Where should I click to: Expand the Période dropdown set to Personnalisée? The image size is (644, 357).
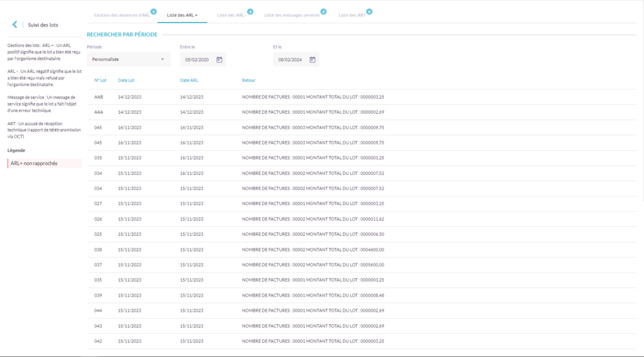pyautogui.click(x=128, y=60)
